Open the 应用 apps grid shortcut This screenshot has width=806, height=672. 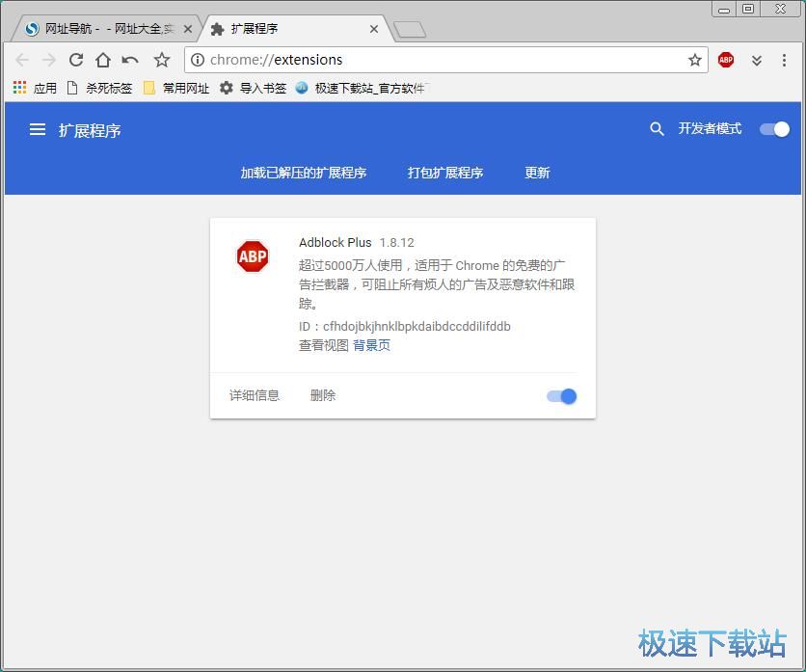coord(35,88)
